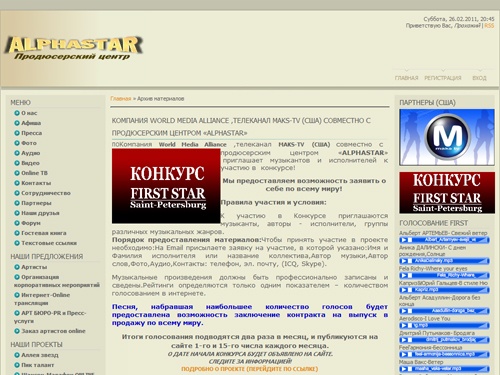
Task: Open the sidebar Конкурс First Star banner
Action: click(447, 193)
